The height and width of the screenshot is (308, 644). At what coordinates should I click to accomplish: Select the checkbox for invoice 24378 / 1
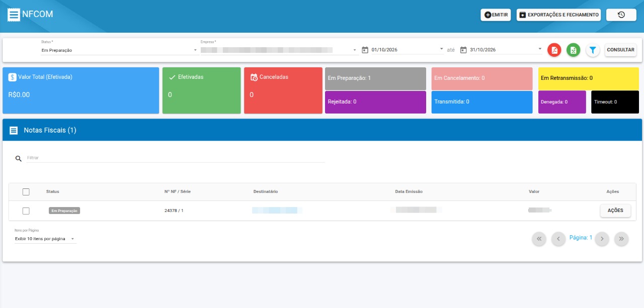(x=26, y=211)
